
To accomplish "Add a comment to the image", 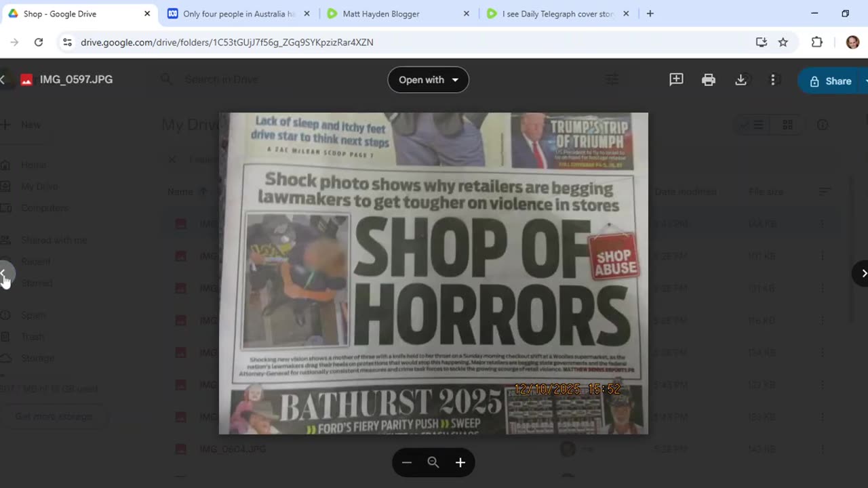I will click(676, 80).
